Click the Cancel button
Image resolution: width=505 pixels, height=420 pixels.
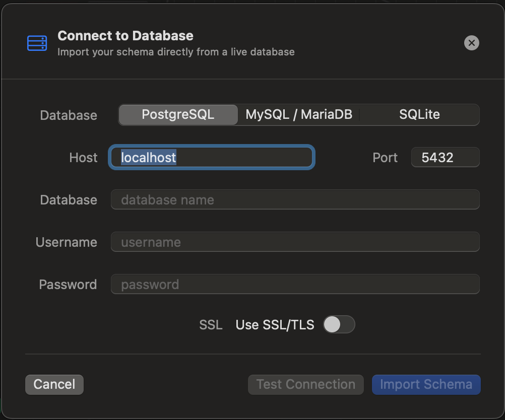54,384
